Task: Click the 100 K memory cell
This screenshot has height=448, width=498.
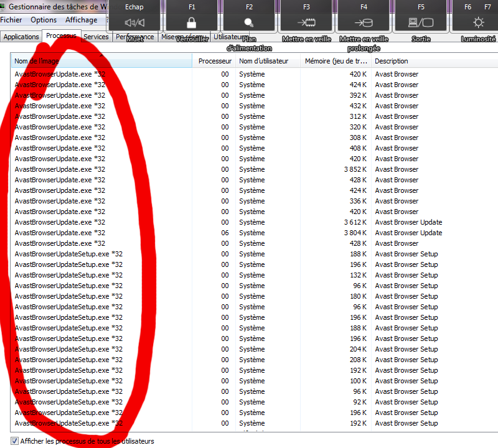Action: click(358, 381)
